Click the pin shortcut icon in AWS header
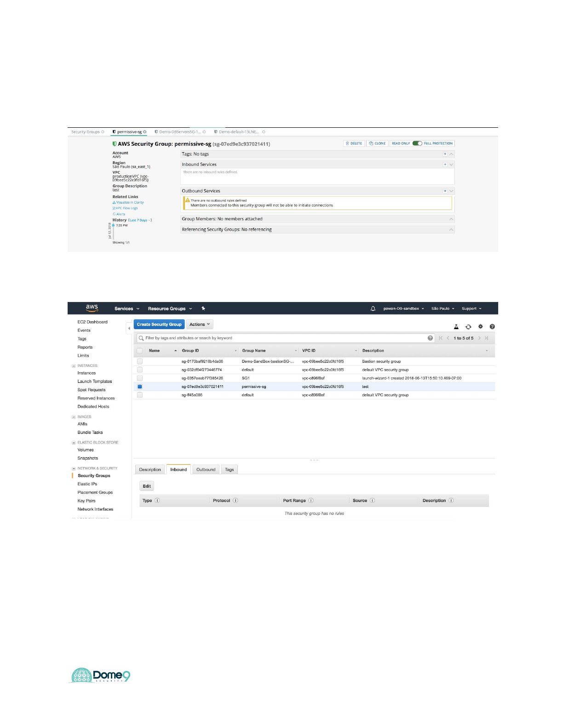 203,308
